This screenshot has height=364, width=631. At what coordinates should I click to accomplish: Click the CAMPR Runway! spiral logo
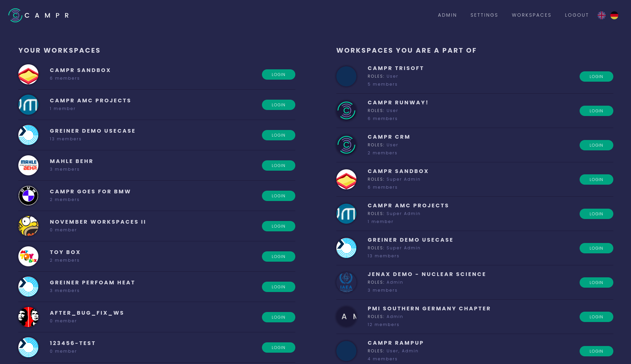[346, 111]
